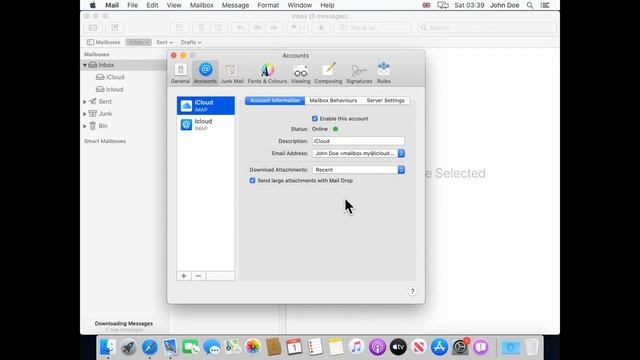Open Podcasts from the Dock

click(x=377, y=347)
